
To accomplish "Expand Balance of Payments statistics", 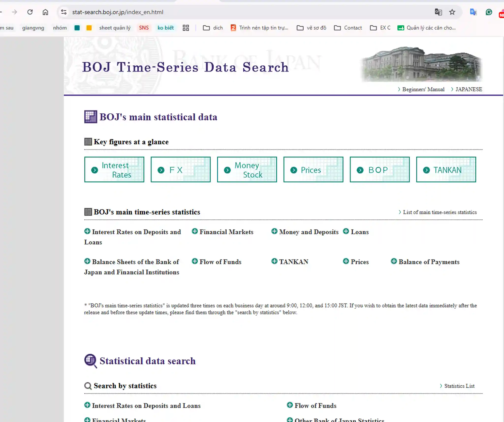I will [x=425, y=262].
